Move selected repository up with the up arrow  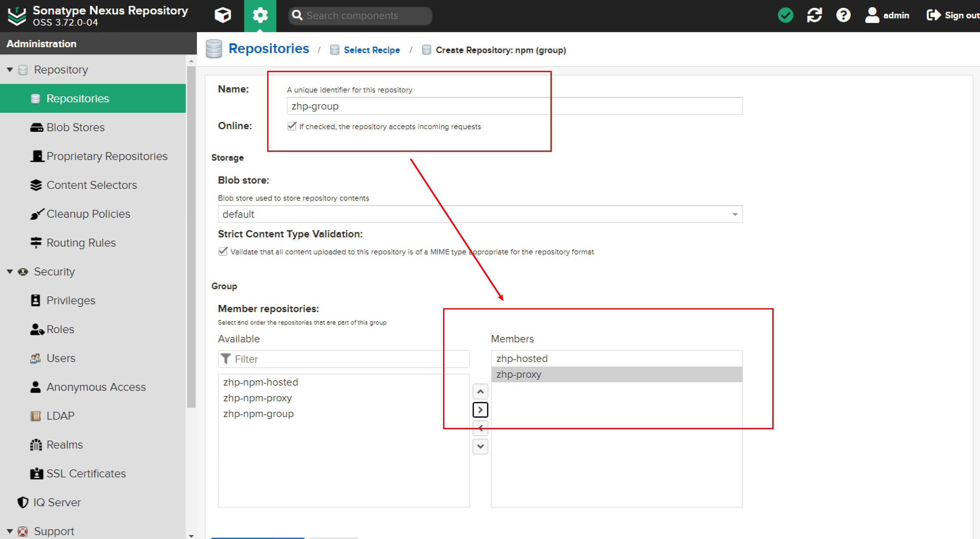(x=480, y=391)
